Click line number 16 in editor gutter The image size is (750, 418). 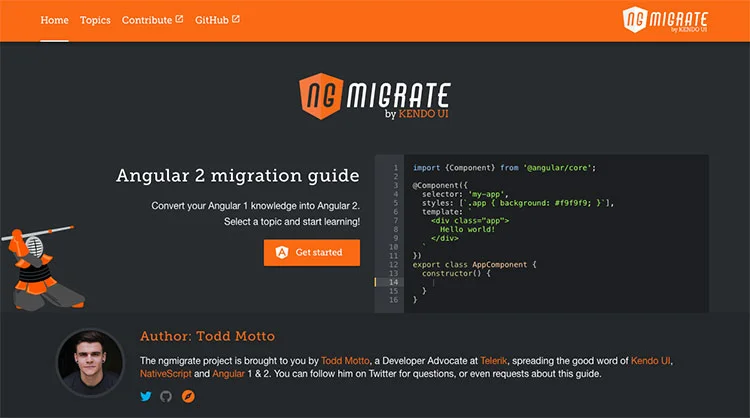393,300
